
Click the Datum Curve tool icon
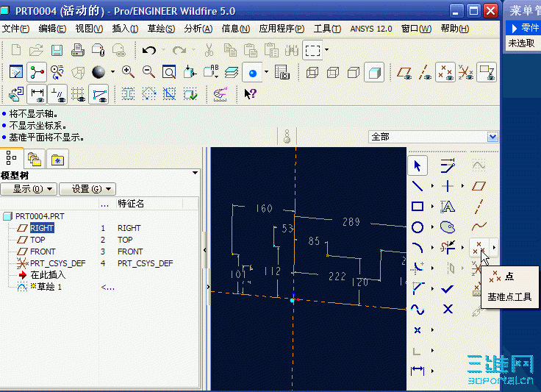pos(479,227)
